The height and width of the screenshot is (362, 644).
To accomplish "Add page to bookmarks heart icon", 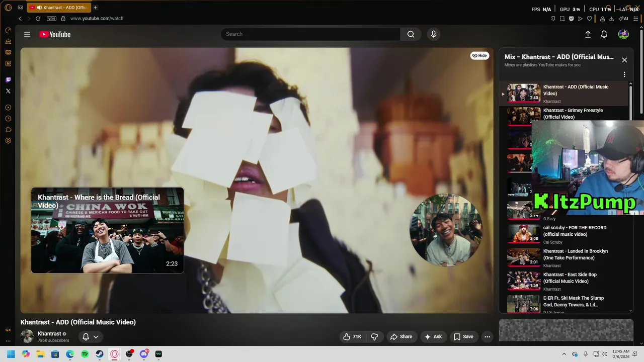I will coord(590,19).
